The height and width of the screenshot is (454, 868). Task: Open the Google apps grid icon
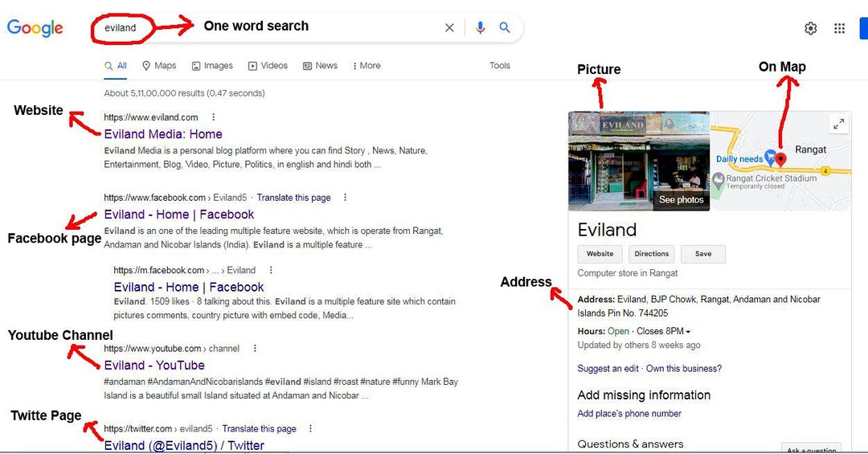point(839,28)
